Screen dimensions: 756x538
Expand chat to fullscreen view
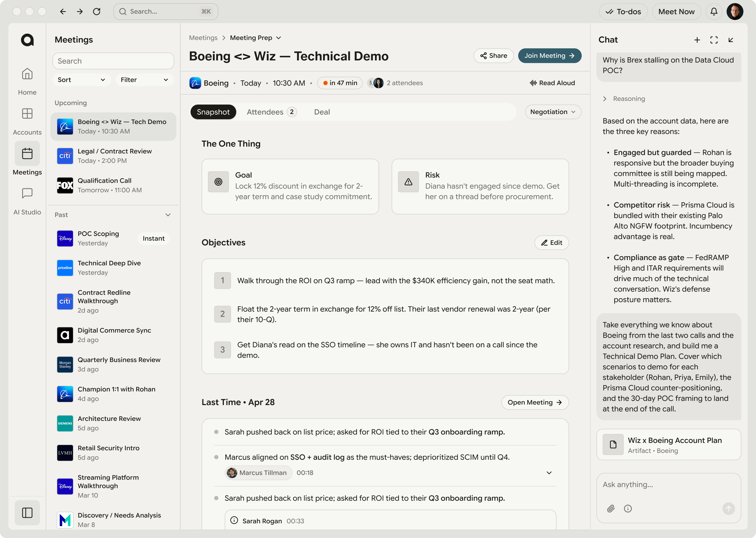tap(714, 40)
